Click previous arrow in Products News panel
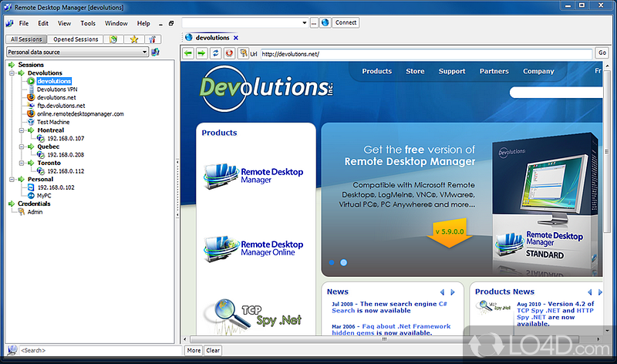This screenshot has width=617, height=364. pyautogui.click(x=590, y=292)
